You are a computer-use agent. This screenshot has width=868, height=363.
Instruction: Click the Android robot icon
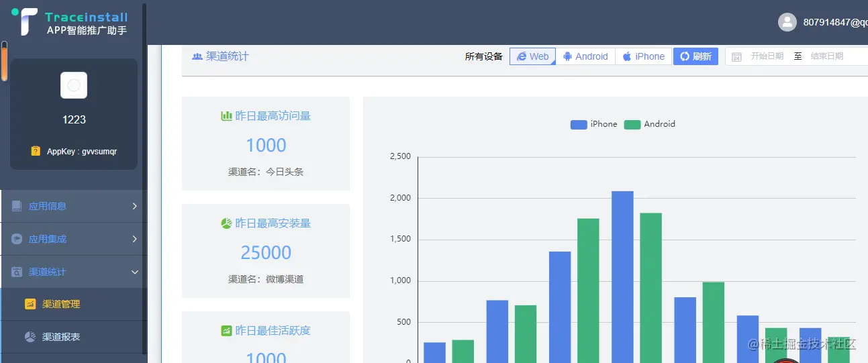tap(567, 56)
